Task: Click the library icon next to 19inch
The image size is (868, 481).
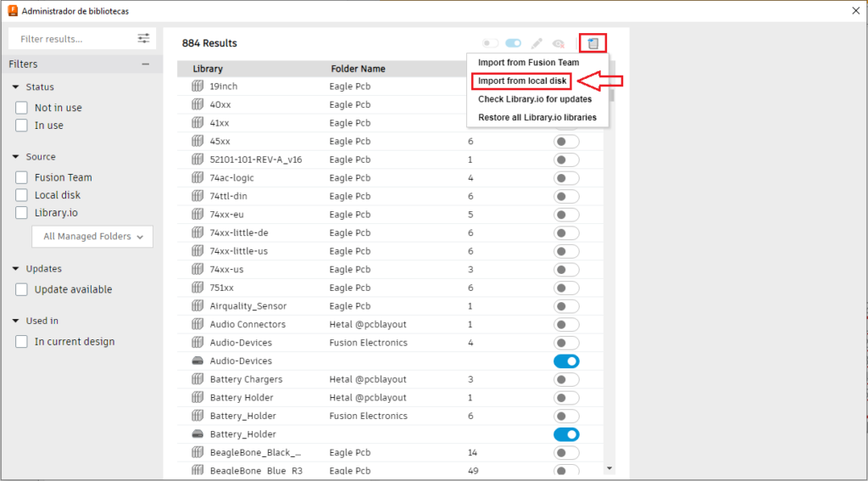Action: pos(198,86)
